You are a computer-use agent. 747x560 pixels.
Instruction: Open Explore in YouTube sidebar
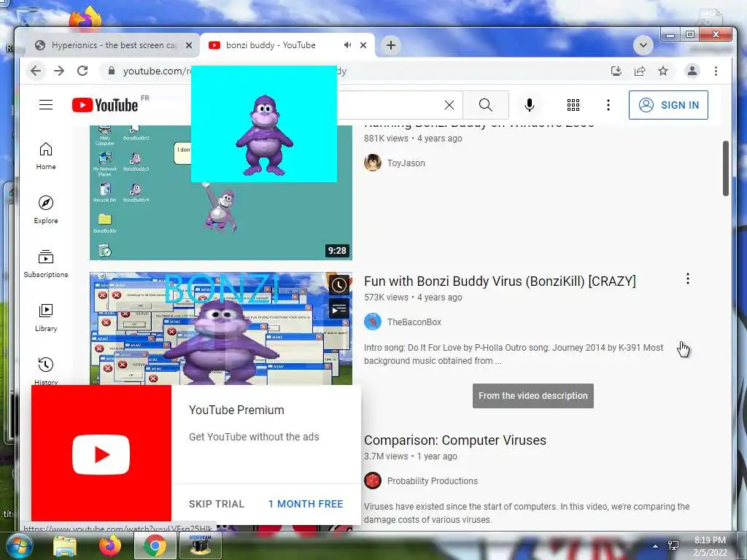46,210
